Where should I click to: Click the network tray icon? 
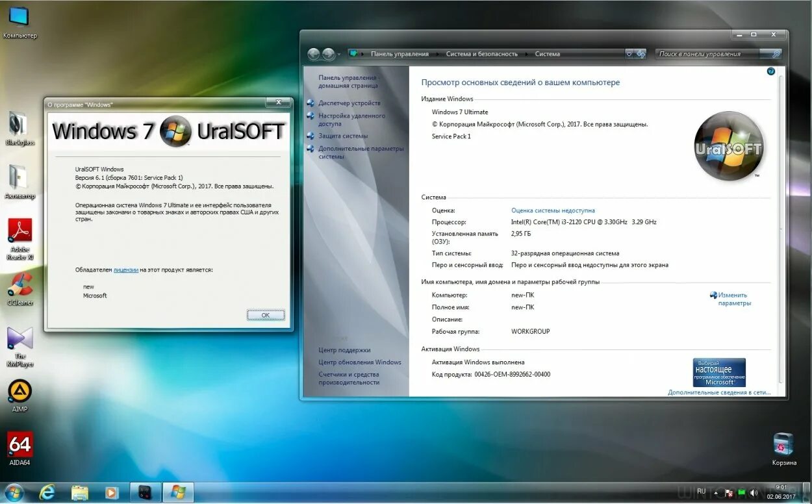[741, 494]
